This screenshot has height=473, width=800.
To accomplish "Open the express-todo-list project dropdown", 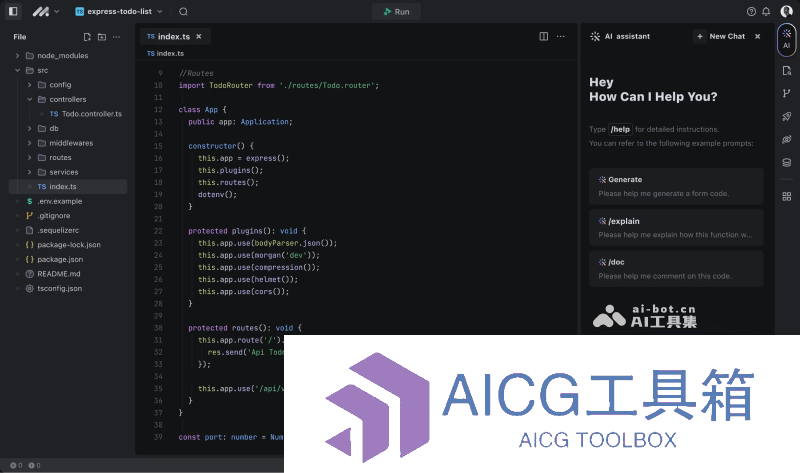I will [x=119, y=11].
